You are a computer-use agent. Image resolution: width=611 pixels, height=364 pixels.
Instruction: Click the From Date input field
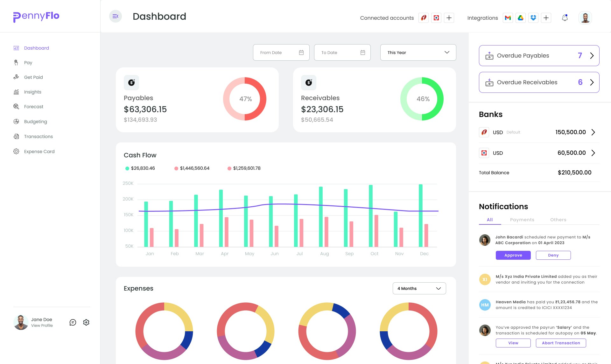[x=281, y=52]
